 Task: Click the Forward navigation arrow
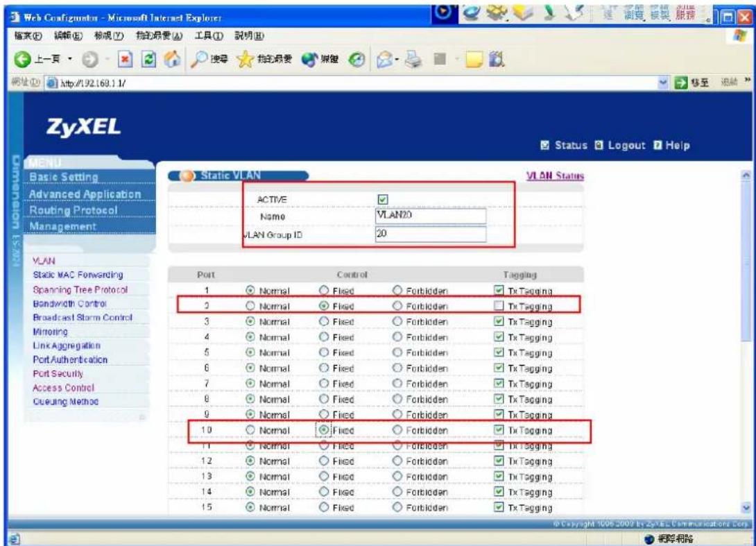click(89, 60)
